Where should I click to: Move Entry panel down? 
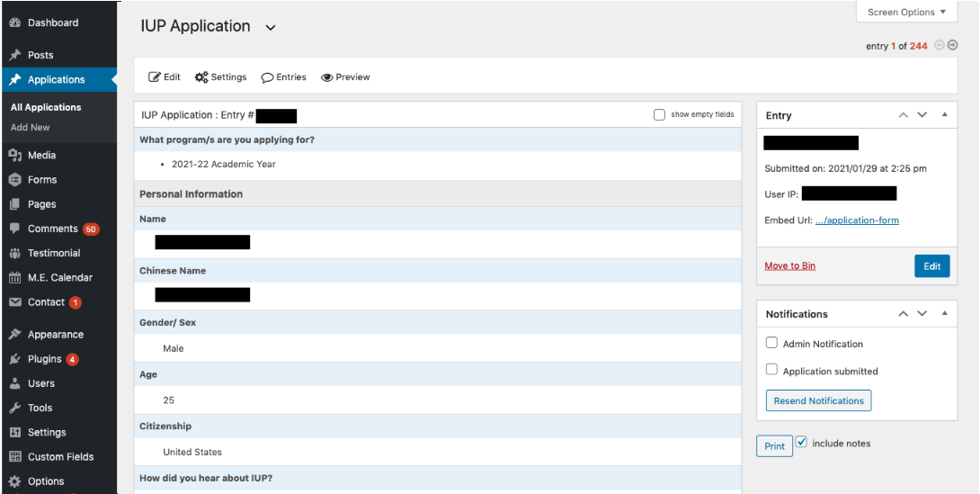pyautogui.click(x=922, y=115)
